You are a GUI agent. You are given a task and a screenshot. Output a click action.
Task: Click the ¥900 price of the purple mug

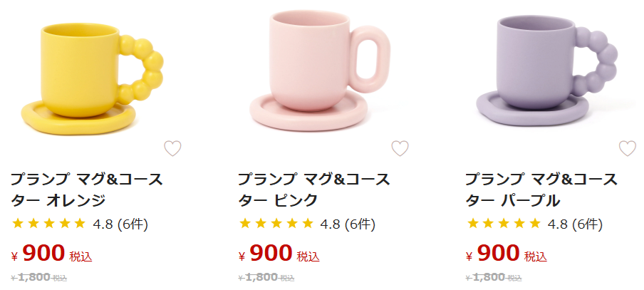(499, 253)
